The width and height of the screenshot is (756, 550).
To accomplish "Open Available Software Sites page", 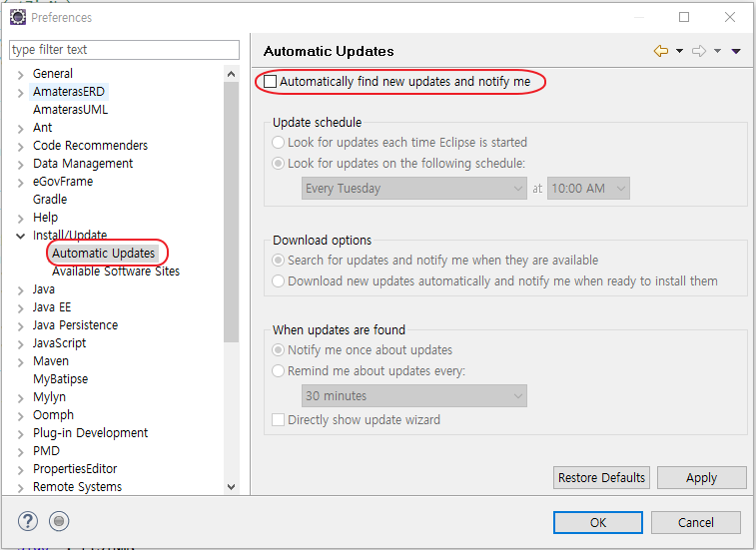I will 116,272.
